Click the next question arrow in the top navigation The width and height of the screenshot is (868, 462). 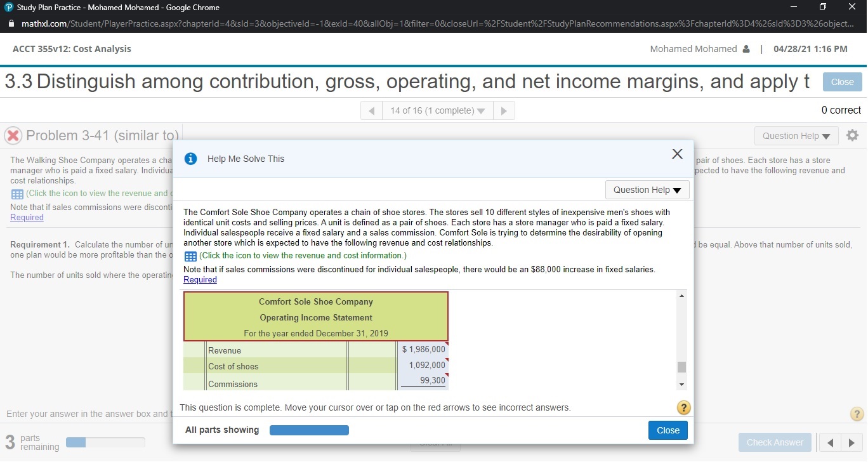coord(503,110)
